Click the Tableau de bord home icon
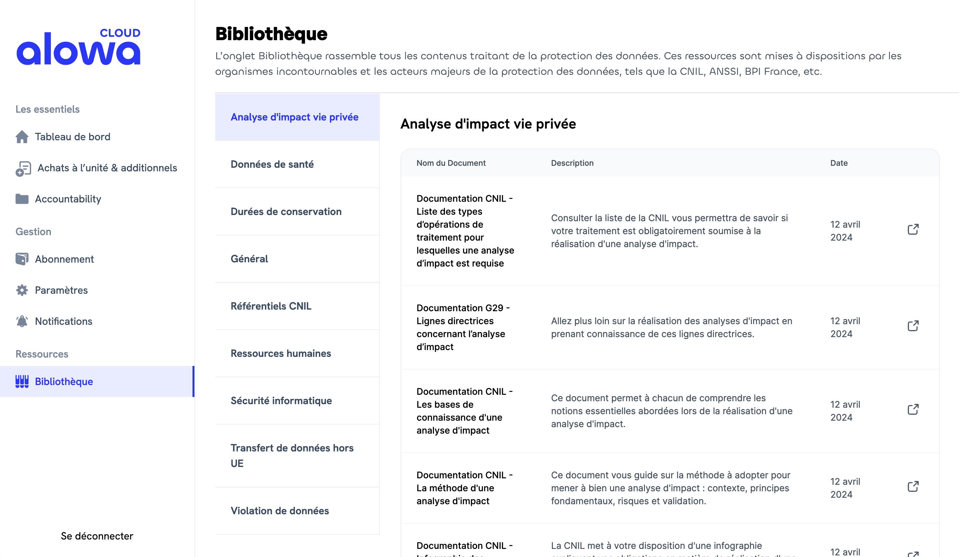Screen dimensions: 980x557 pos(22,137)
